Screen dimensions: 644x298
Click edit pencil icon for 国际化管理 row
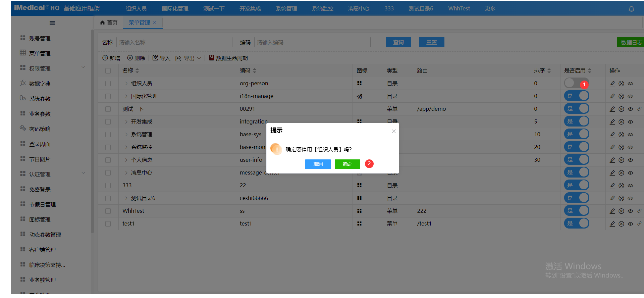[x=612, y=96]
